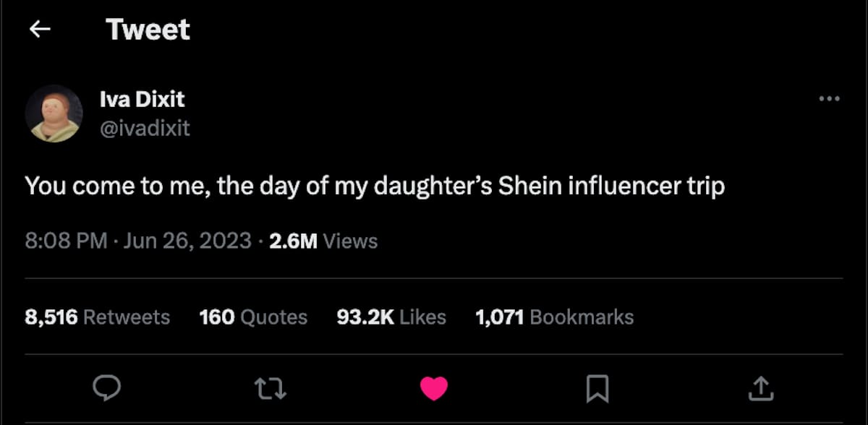Image resolution: width=868 pixels, height=425 pixels.
Task: Open the 1,071 Bookmarks count
Action: (x=554, y=317)
